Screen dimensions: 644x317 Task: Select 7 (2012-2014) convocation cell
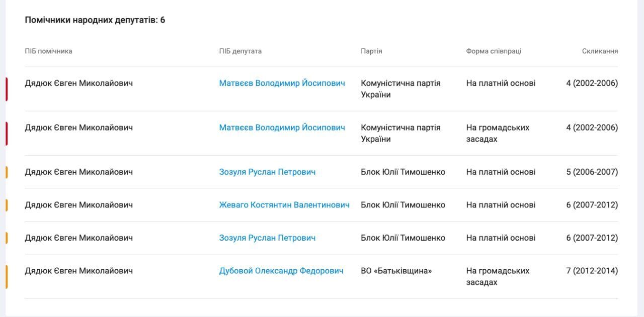592,271
